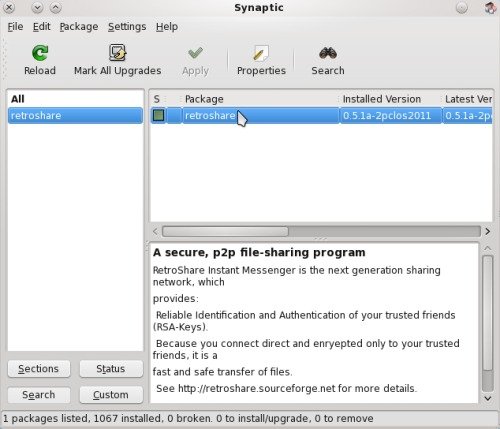Click the Status filter button

(111, 369)
